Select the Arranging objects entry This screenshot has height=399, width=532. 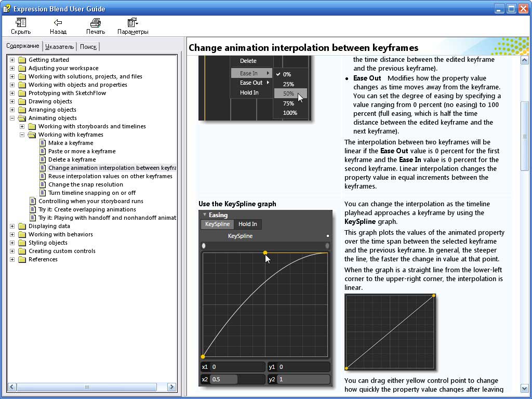click(x=52, y=110)
